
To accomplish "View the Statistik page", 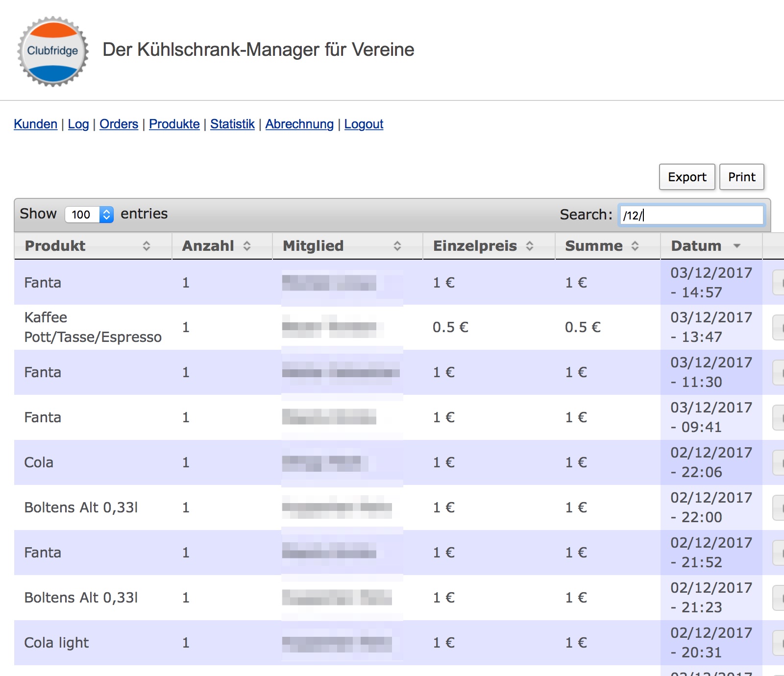I will coord(232,124).
